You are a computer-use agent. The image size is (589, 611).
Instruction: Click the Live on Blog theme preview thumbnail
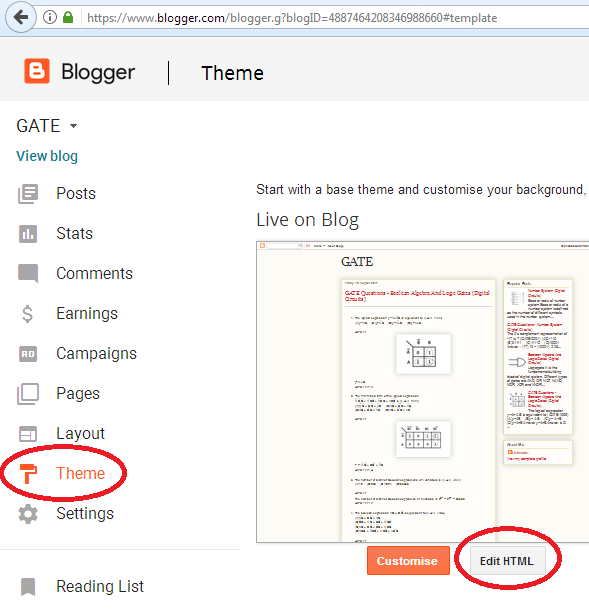click(x=423, y=392)
